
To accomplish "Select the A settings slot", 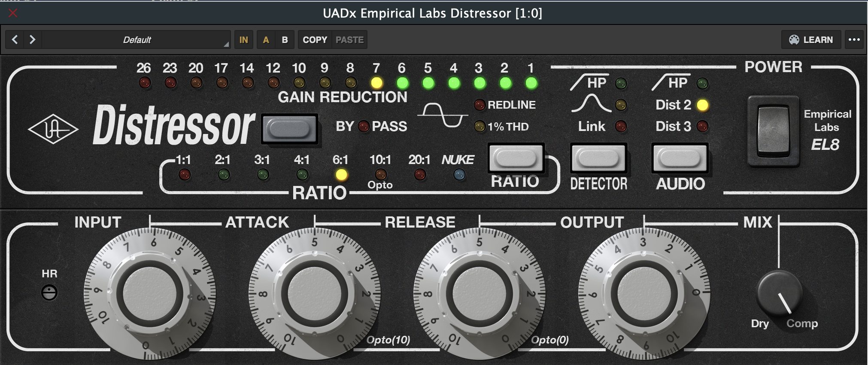I will [266, 40].
